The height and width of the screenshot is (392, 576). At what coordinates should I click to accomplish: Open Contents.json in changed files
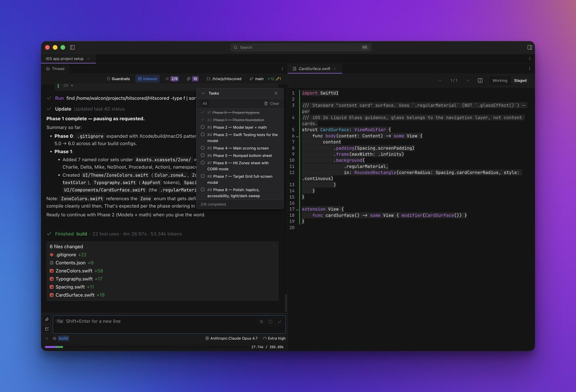pos(72,263)
